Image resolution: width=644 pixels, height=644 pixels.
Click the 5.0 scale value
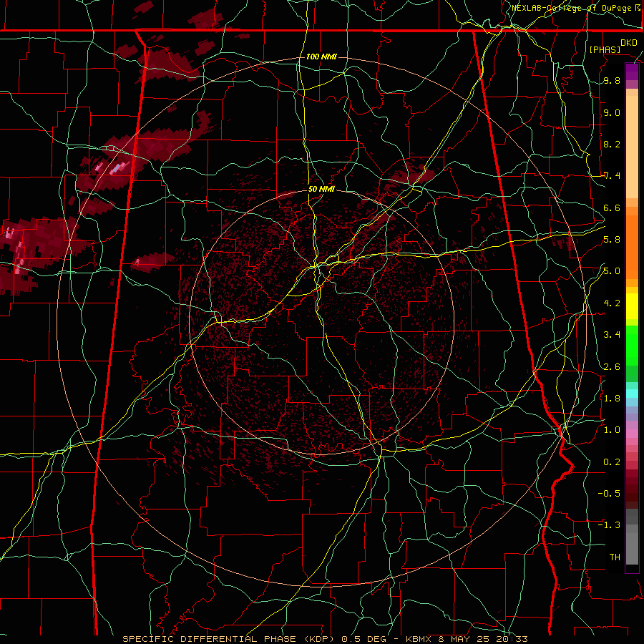point(612,271)
